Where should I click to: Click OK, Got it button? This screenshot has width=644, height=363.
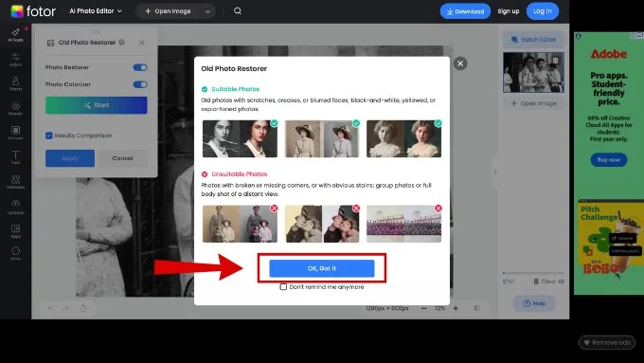pos(322,268)
